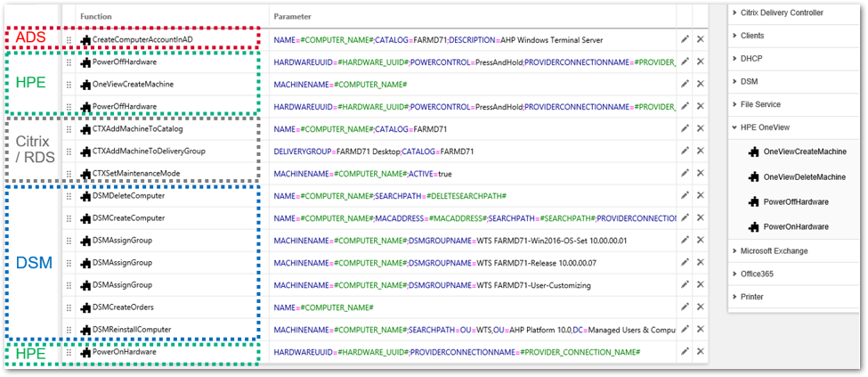
Task: Edit the CreateComputerAccountInAD function parameters
Action: 685,39
